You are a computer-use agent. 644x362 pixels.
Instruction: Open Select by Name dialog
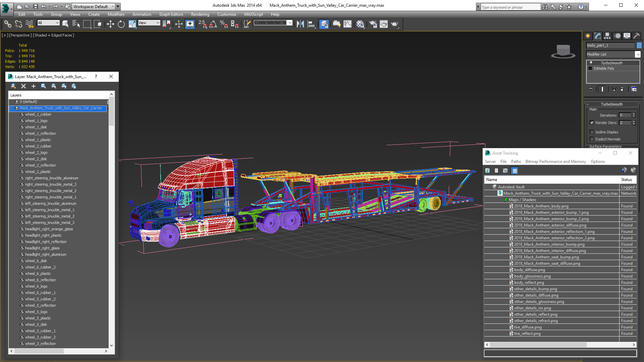(x=76, y=24)
